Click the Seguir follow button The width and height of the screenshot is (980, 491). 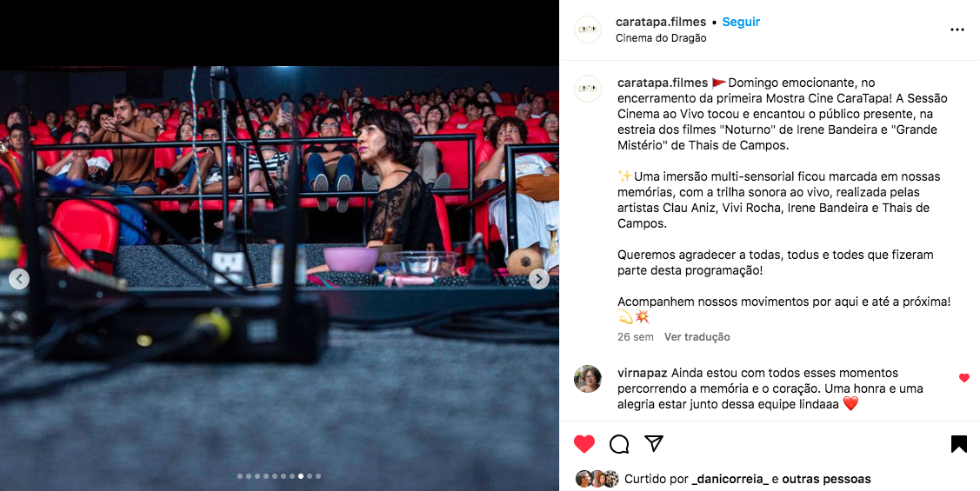pyautogui.click(x=741, y=22)
